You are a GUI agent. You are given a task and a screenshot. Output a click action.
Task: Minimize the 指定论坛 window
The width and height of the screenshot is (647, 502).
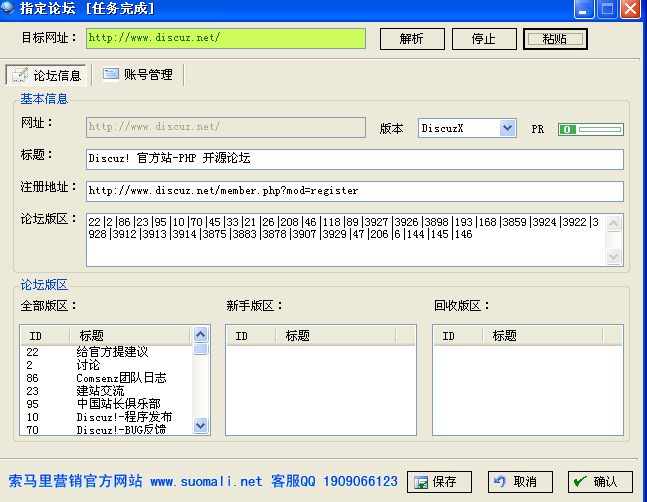point(583,9)
